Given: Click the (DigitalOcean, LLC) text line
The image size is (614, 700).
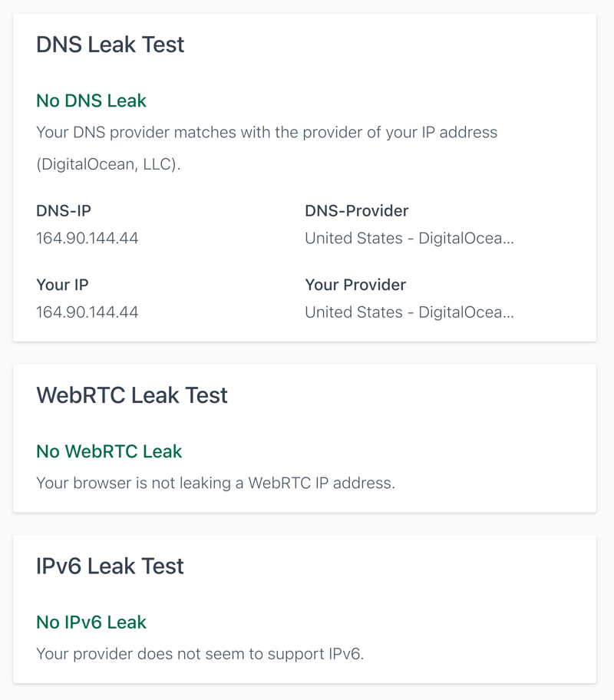Looking at the screenshot, I should click(x=108, y=164).
